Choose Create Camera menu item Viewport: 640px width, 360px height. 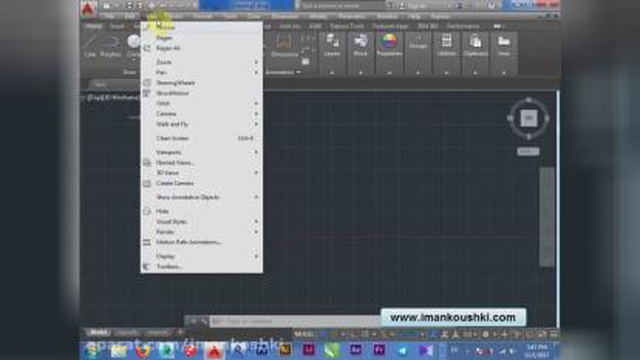coord(202,183)
